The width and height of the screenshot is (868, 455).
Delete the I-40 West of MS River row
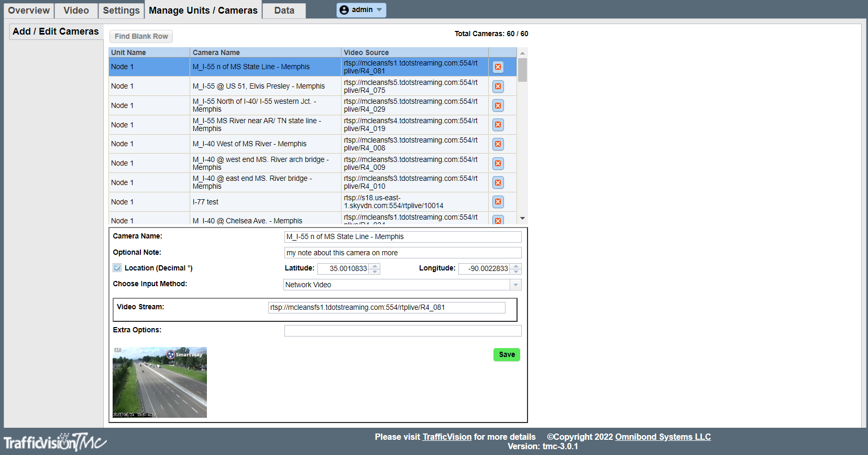pos(498,144)
